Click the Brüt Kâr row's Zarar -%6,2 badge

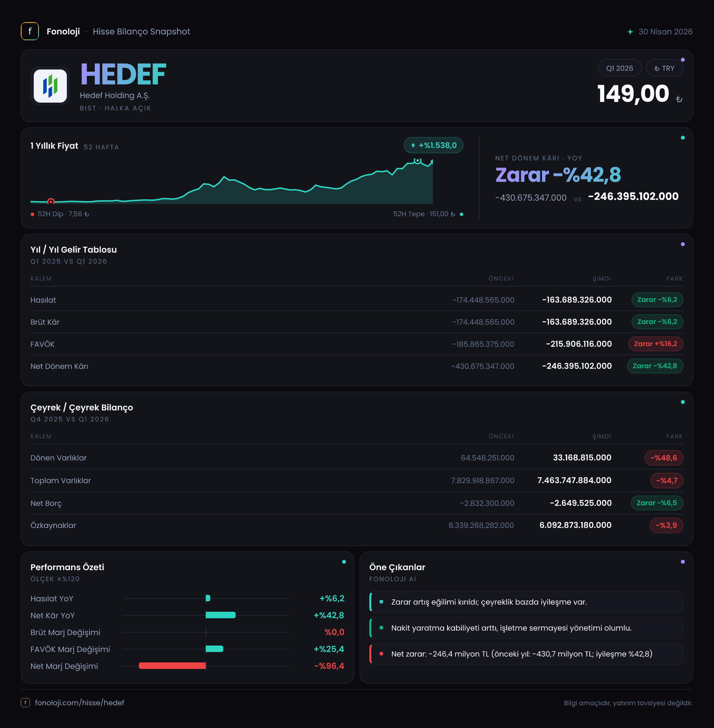point(657,322)
